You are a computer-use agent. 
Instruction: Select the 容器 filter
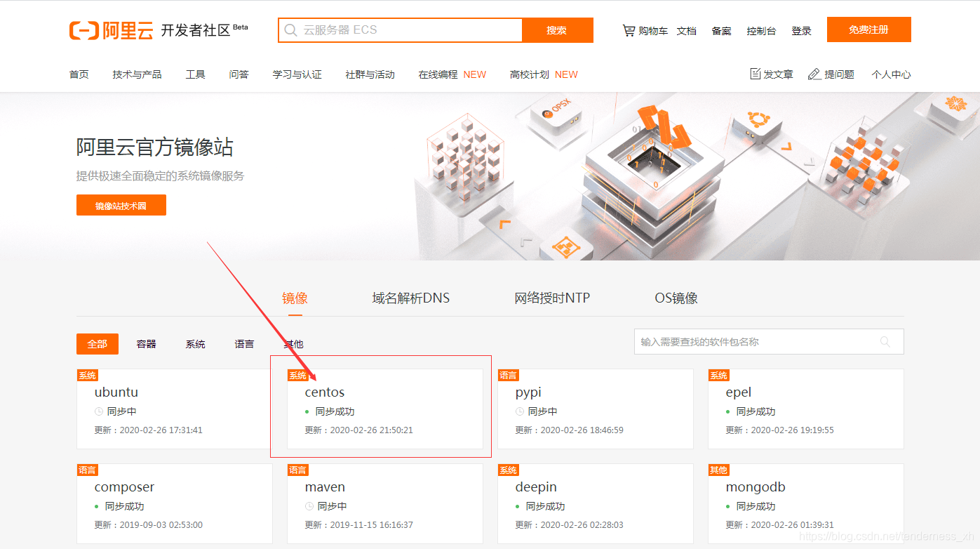pos(146,344)
